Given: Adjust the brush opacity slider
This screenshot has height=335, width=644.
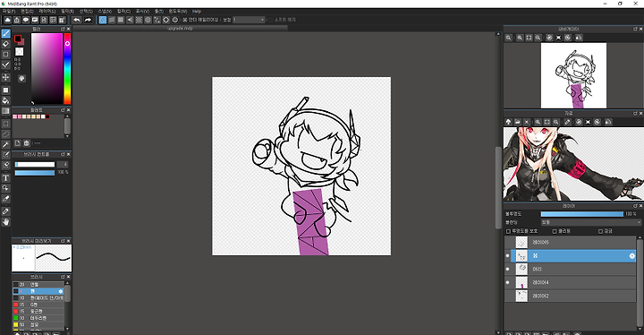Looking at the screenshot, I should coord(35,173).
